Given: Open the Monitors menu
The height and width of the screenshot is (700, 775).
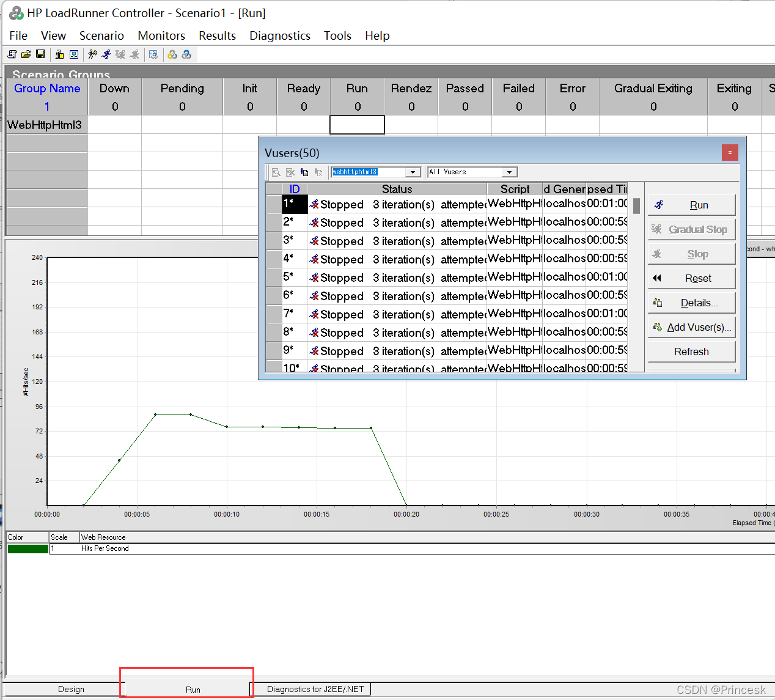Looking at the screenshot, I should tap(161, 35).
